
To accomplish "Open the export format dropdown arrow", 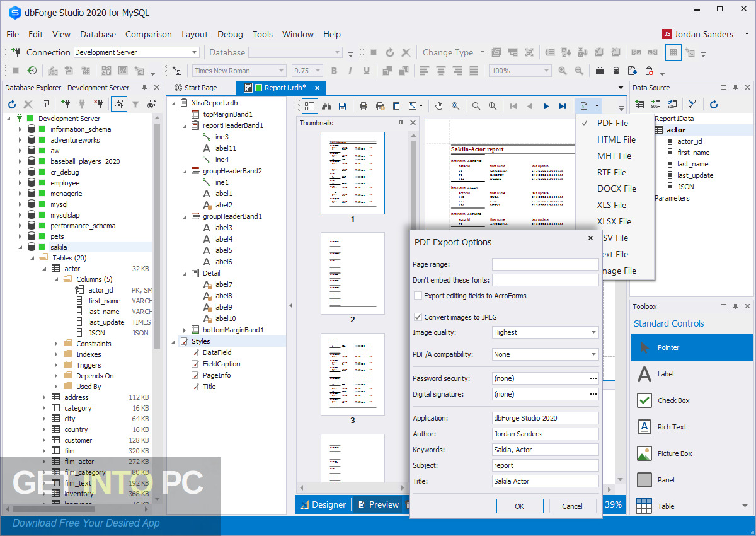I will click(x=597, y=106).
